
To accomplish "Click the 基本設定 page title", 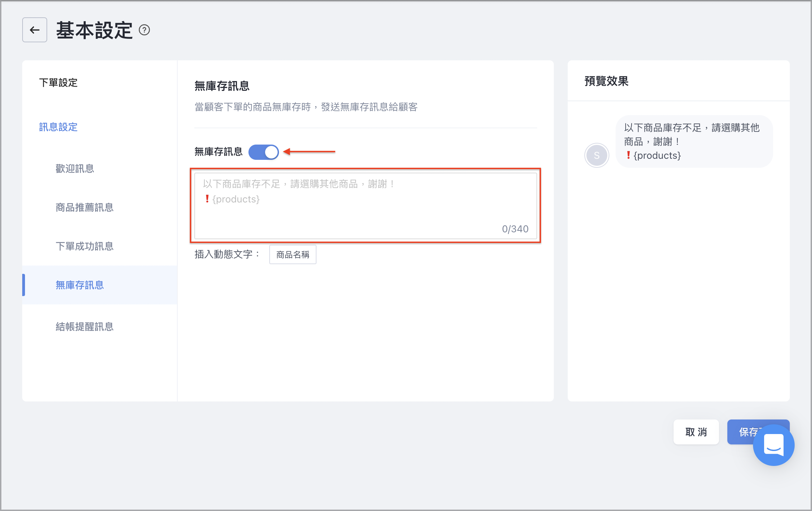I will [x=94, y=30].
